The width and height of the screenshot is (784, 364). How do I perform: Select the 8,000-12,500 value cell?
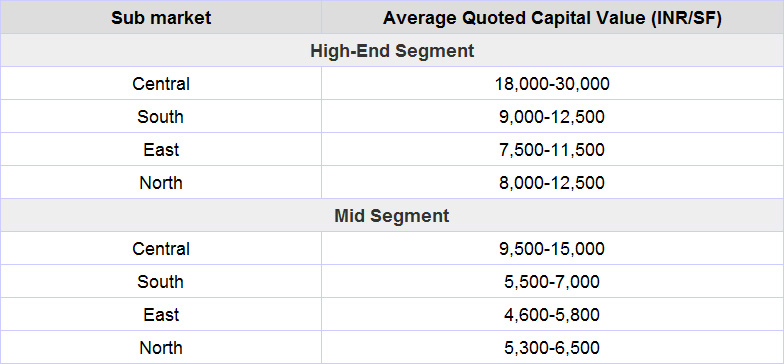[x=552, y=182]
